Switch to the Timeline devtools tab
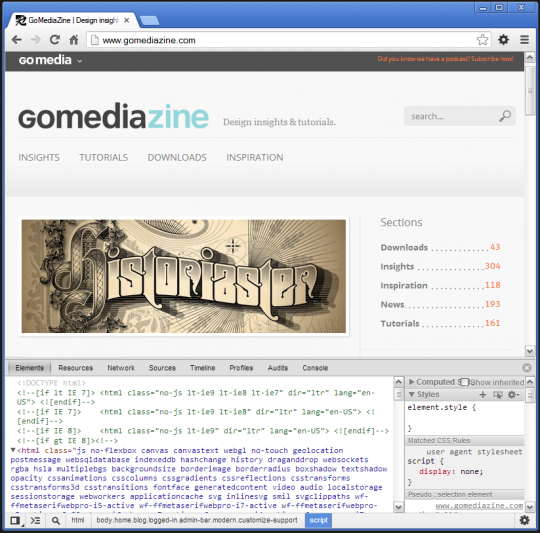 (202, 368)
